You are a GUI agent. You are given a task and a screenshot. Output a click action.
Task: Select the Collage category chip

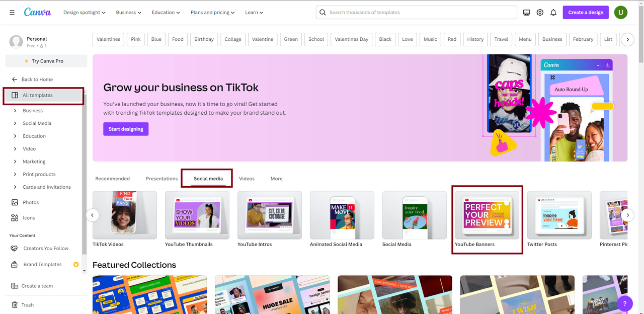pos(233,39)
